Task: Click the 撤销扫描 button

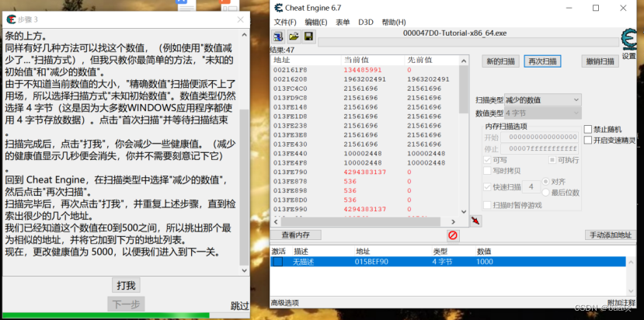Action: click(600, 61)
